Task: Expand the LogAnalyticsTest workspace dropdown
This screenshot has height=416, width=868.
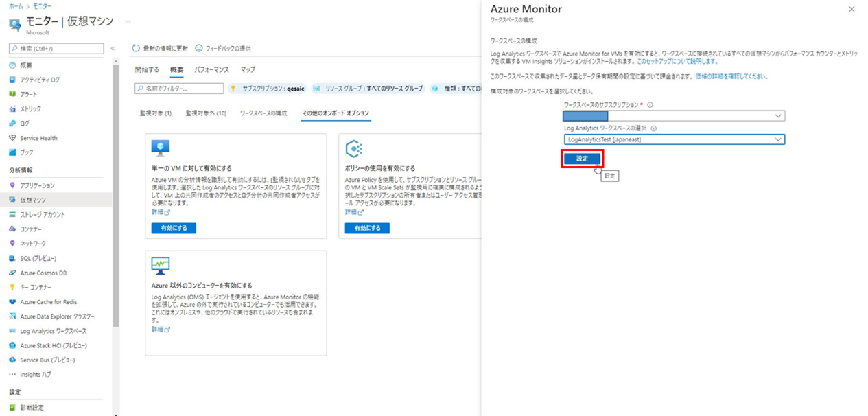Action: coord(672,139)
